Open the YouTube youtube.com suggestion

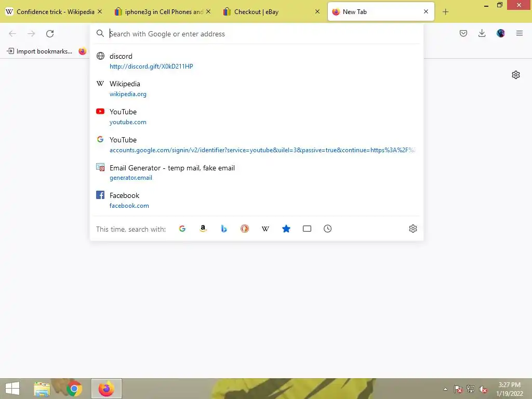(x=257, y=117)
